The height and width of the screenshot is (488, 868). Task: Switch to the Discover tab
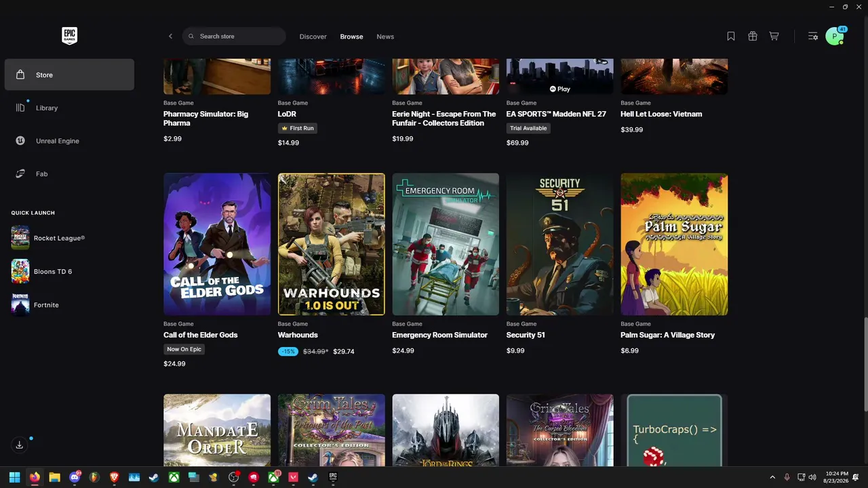tap(313, 37)
